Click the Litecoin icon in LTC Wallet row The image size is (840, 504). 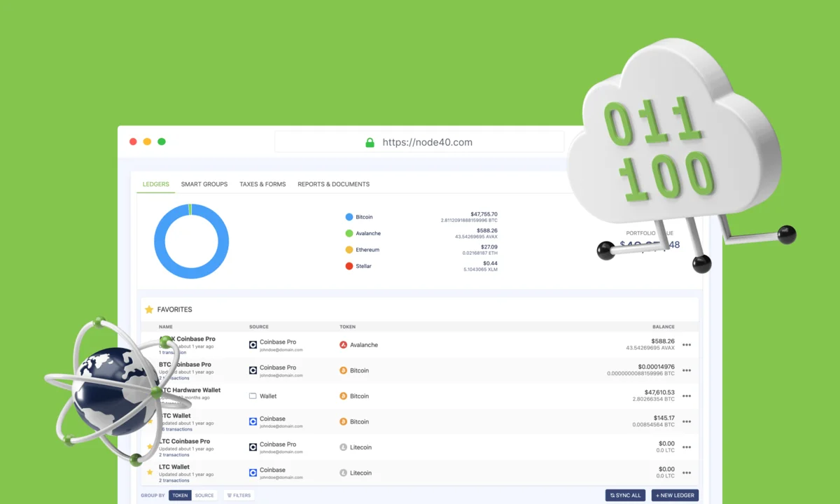click(x=343, y=473)
